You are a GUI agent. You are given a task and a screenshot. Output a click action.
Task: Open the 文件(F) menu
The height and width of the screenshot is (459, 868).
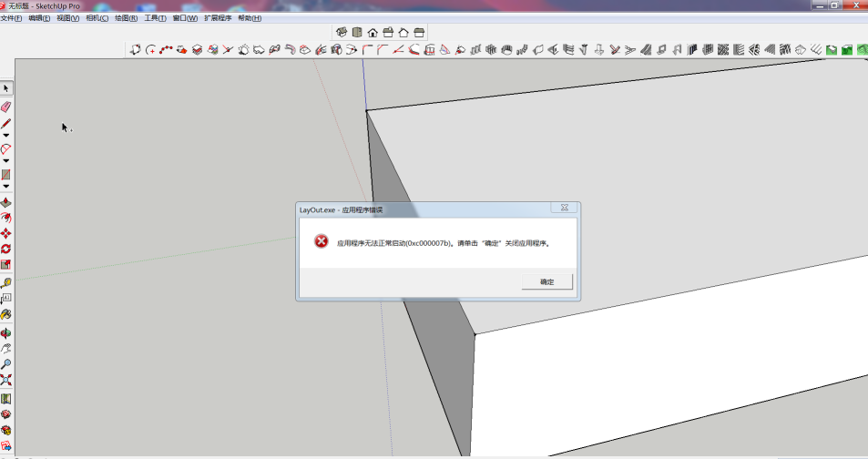coord(11,18)
